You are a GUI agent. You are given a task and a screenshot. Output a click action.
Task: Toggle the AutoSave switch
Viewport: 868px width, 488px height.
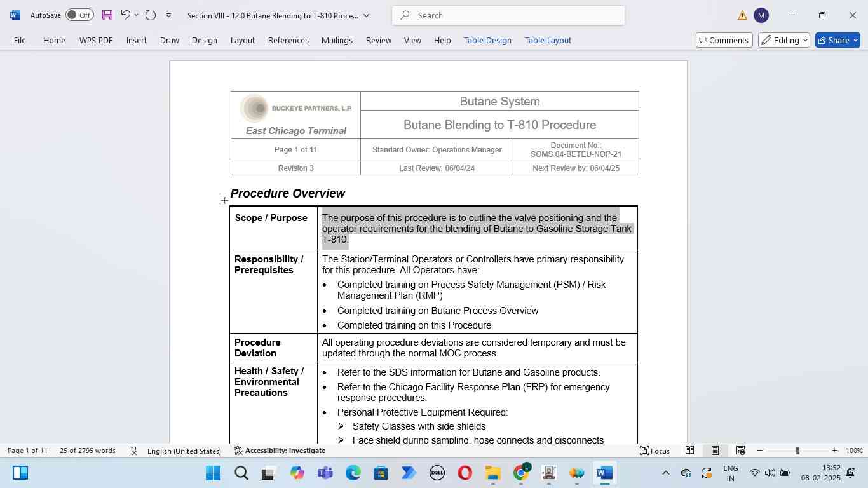click(79, 15)
